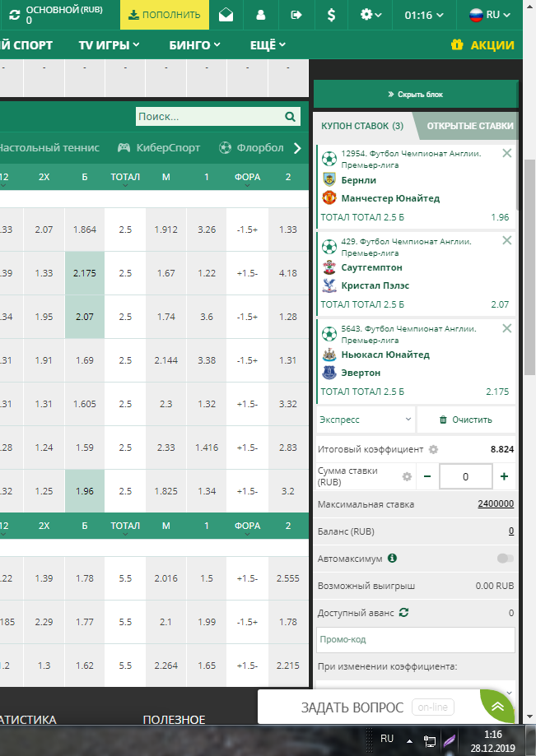Click the Промо-код input field

[415, 639]
